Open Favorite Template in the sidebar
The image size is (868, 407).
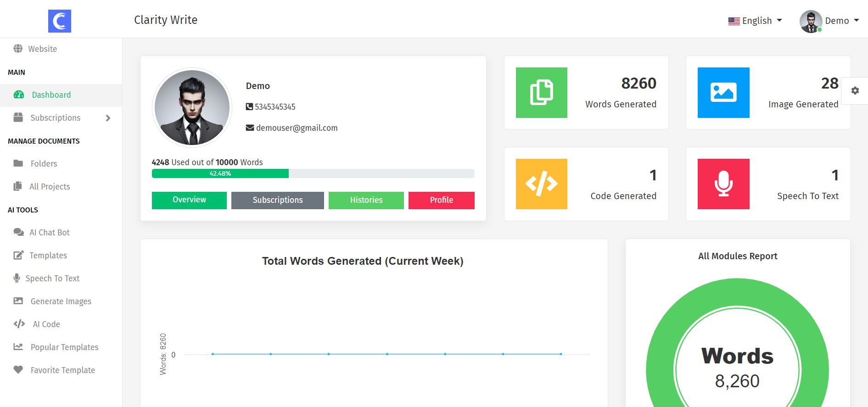61,370
